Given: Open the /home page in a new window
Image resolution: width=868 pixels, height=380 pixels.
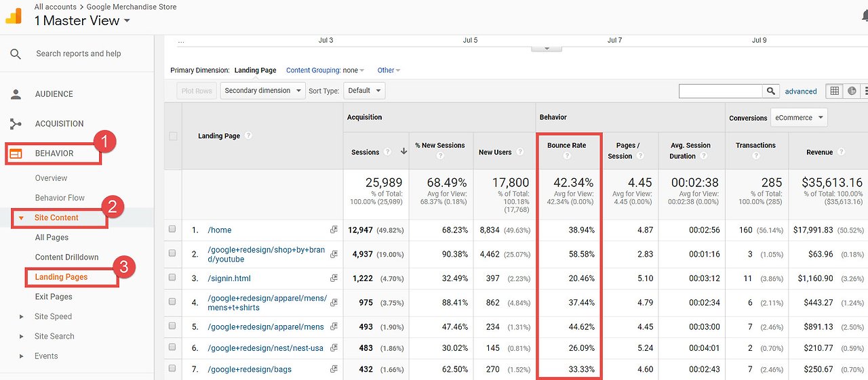Looking at the screenshot, I should point(334,230).
